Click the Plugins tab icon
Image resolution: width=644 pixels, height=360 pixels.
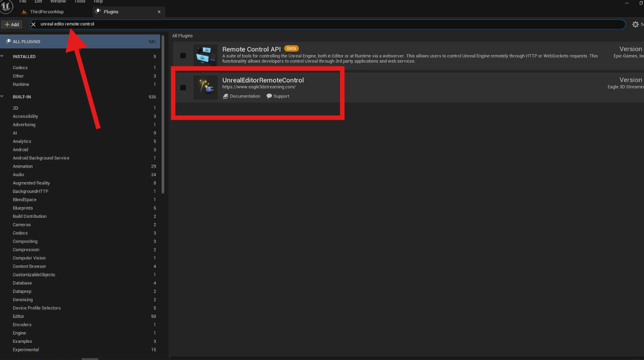pyautogui.click(x=98, y=12)
